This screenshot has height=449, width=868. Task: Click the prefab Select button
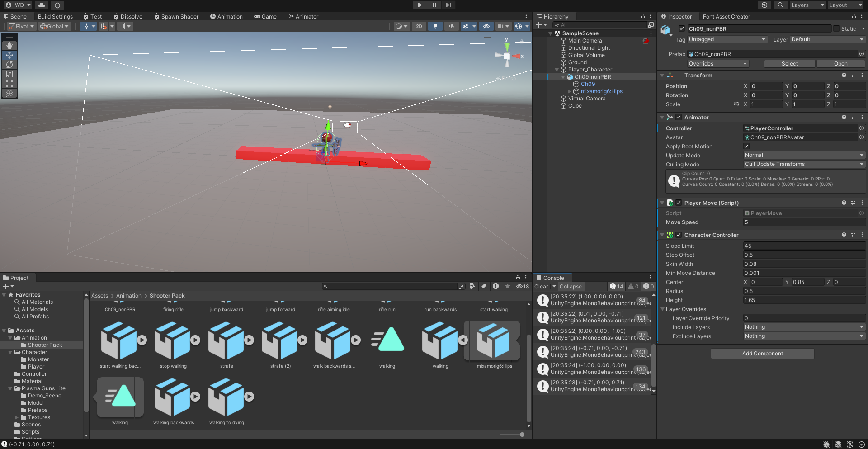789,64
